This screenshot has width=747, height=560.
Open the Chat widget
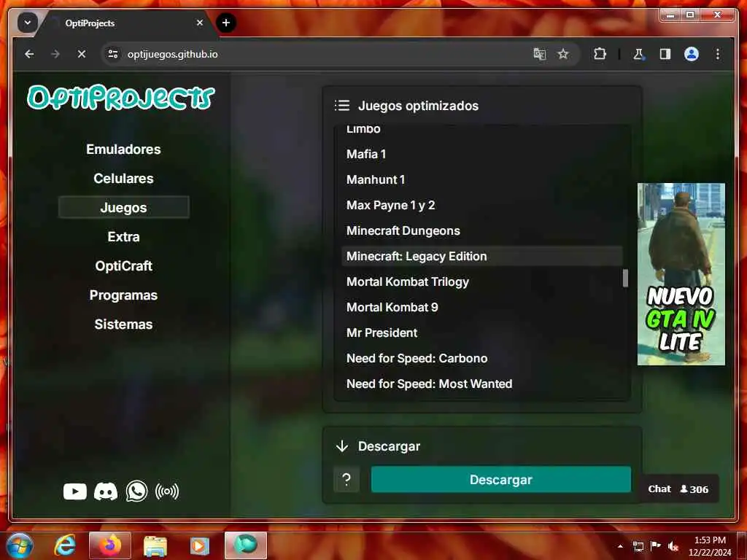[x=678, y=489]
